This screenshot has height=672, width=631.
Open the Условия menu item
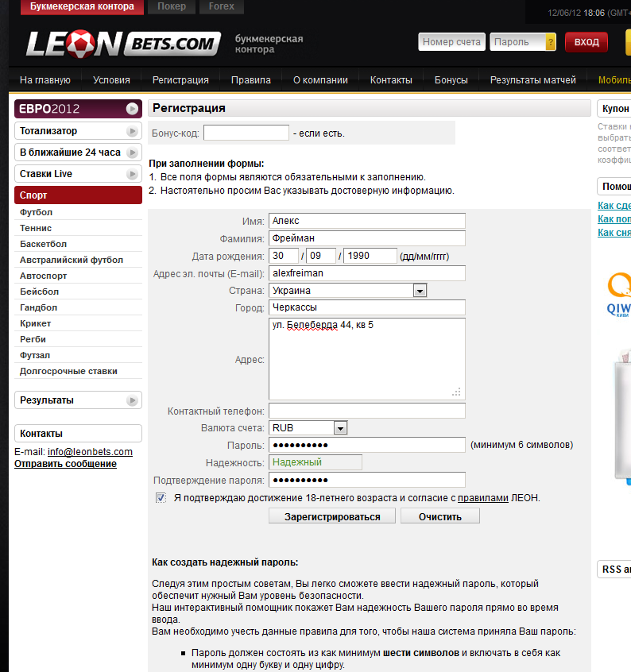(111, 80)
